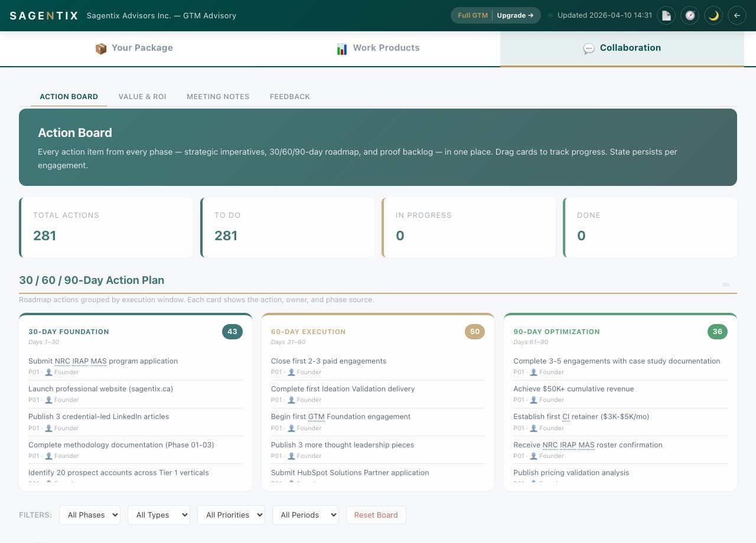Toggle dark mode with the moon icon
The width and height of the screenshot is (756, 543).
click(713, 15)
